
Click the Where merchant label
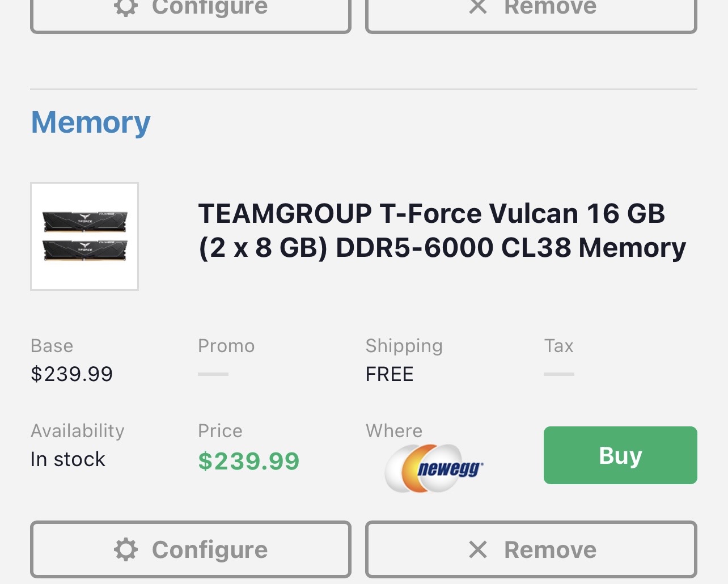click(x=394, y=431)
